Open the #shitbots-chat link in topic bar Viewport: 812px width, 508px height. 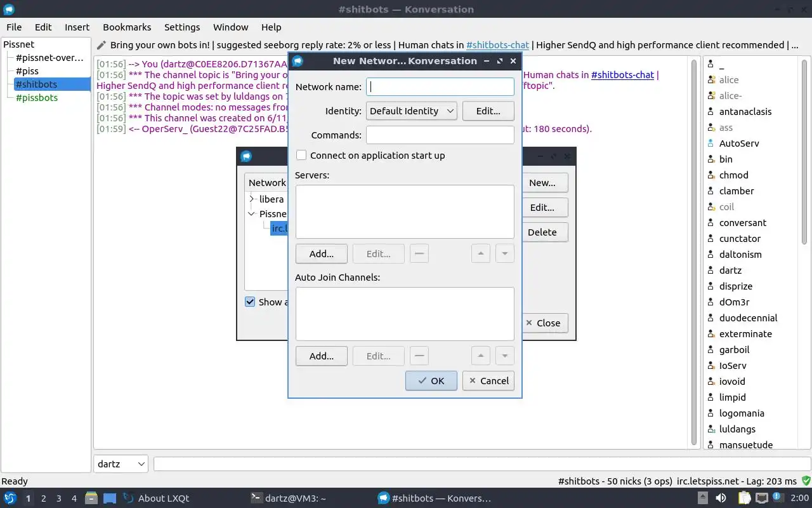(x=497, y=45)
